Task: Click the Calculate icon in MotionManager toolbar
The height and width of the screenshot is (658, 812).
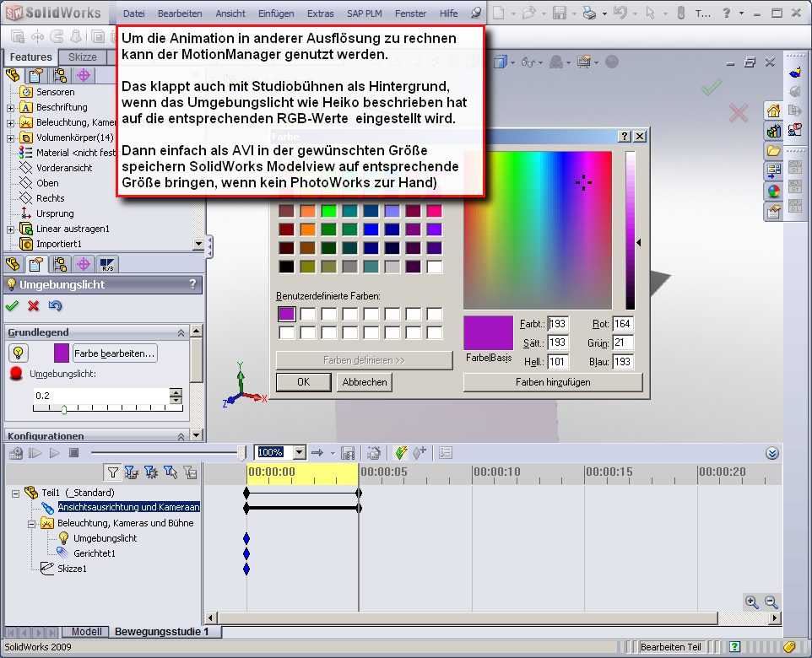Action: (16, 454)
